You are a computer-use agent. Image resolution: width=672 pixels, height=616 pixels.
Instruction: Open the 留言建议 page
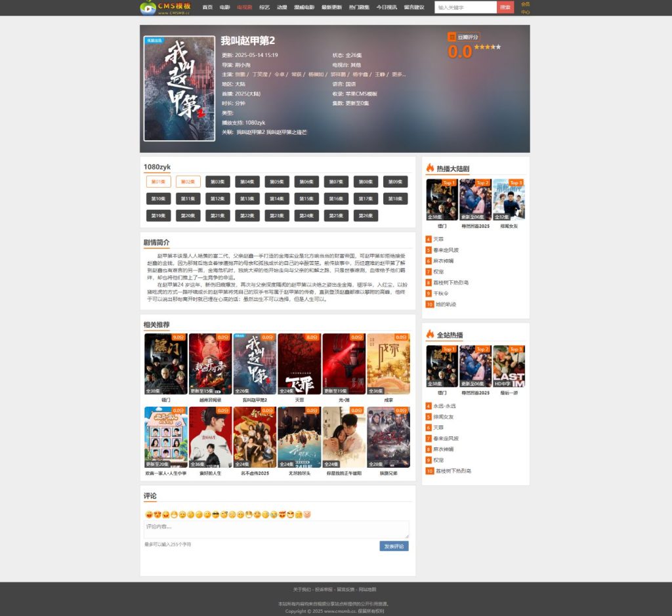414,7
